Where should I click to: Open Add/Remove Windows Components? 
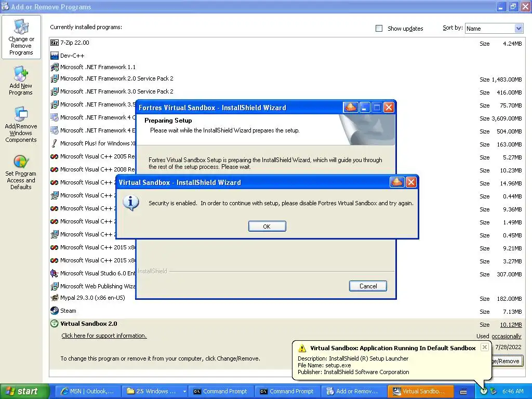(x=21, y=125)
